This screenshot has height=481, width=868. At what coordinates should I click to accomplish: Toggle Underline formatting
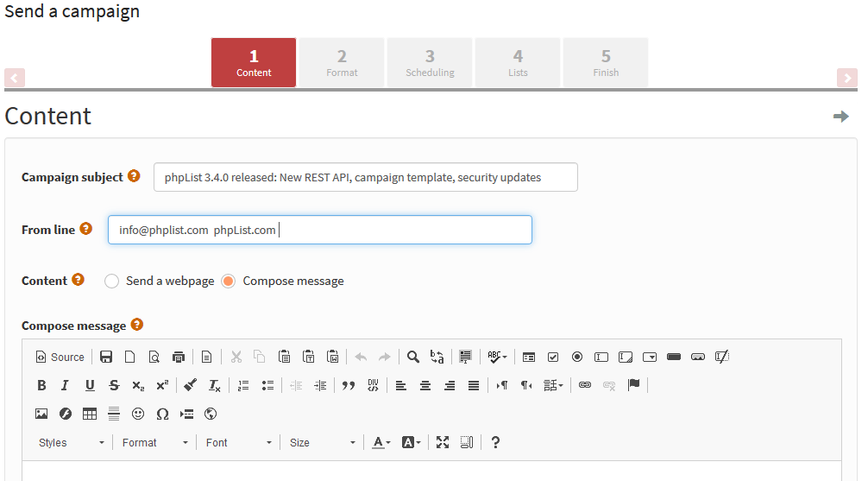pyautogui.click(x=90, y=385)
